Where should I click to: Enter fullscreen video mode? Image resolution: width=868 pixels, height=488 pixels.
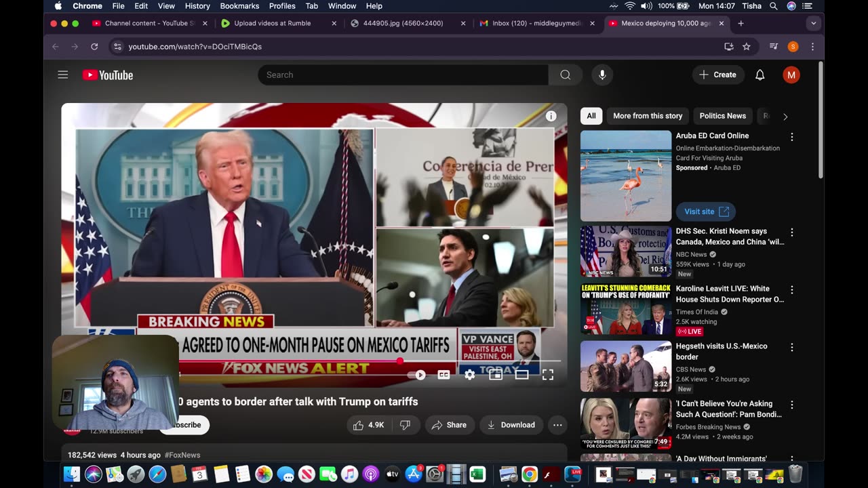548,375
